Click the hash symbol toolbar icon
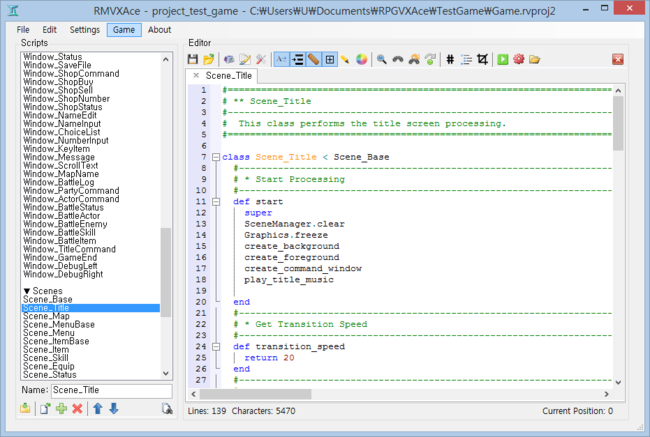 (450, 59)
